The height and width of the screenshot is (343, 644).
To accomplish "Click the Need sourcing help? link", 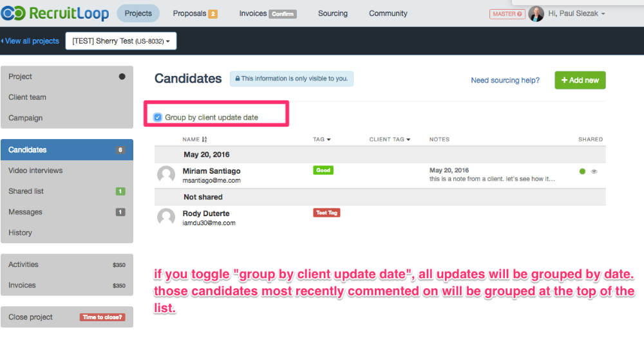I will (505, 80).
